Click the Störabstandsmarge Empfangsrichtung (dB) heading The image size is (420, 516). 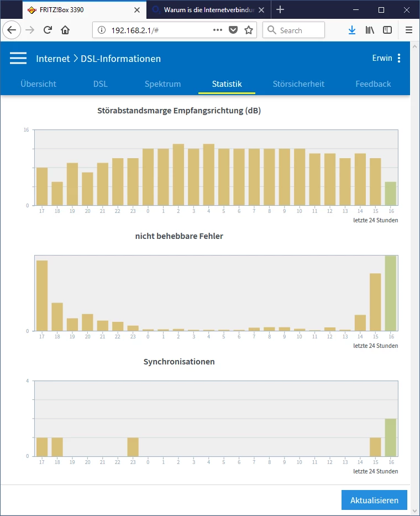pos(179,111)
